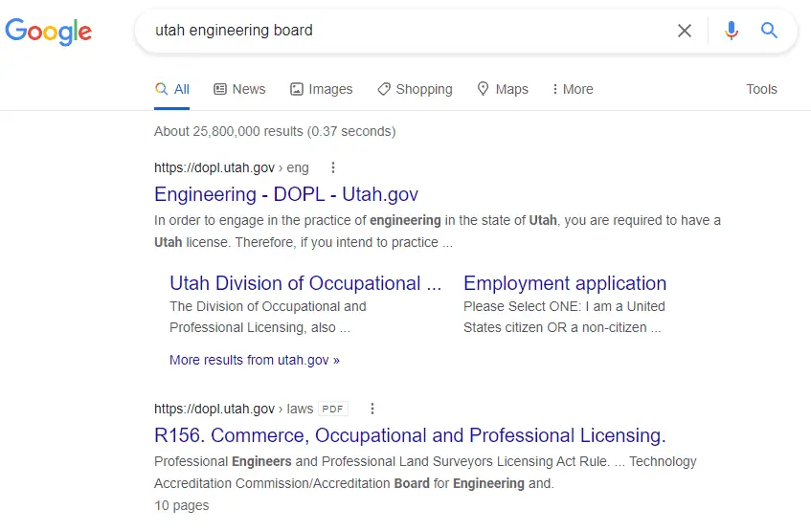The height and width of the screenshot is (532, 811).
Task: Click the '10 pages' text
Action: 182,505
